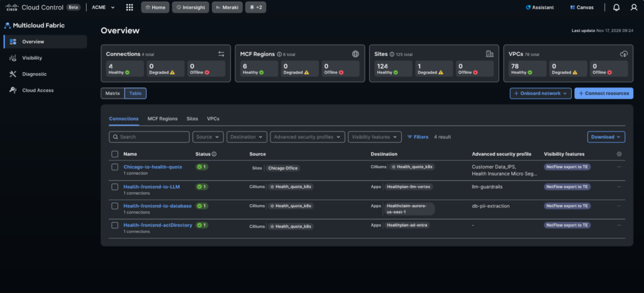The height and width of the screenshot is (293, 644).
Task: Open the apps grid launcher icon
Action: [x=130, y=8]
